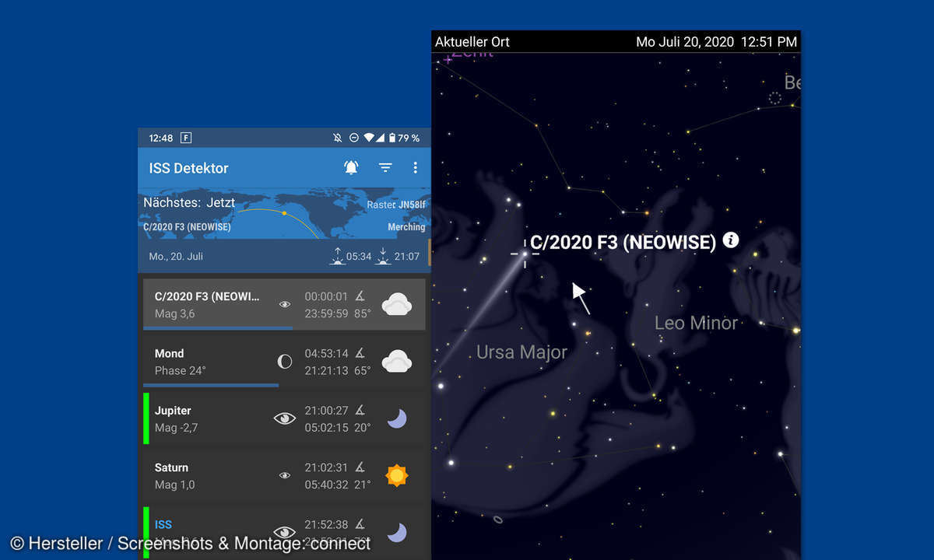Tap the sunset icon next to 21:07
This screenshot has height=560, width=934.
tap(382, 256)
